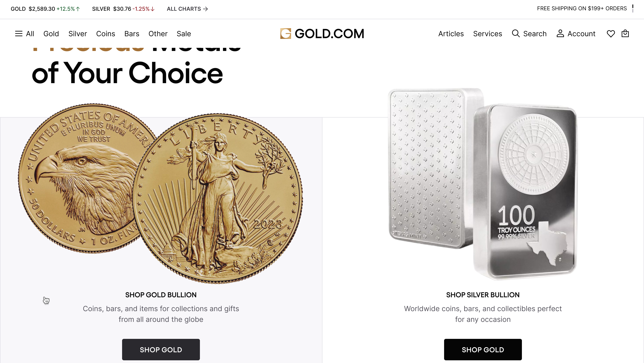Click the Search magnifier icon

(x=515, y=34)
